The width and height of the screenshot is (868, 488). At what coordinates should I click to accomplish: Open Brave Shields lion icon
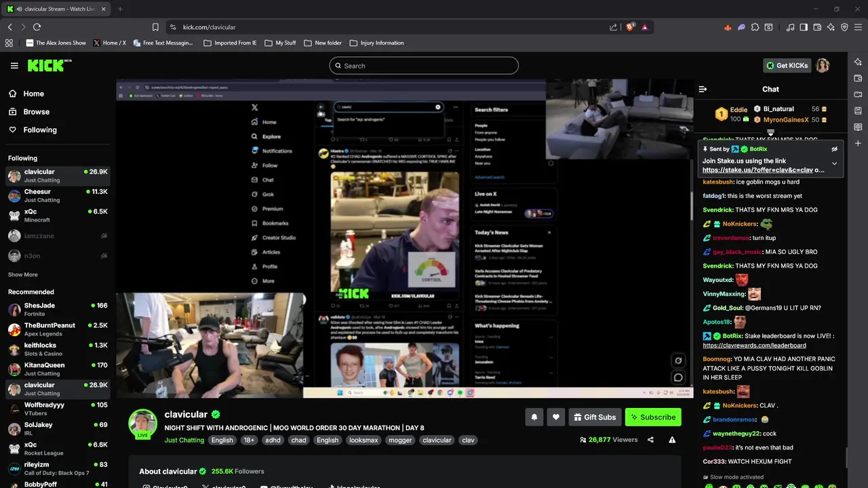pos(630,27)
